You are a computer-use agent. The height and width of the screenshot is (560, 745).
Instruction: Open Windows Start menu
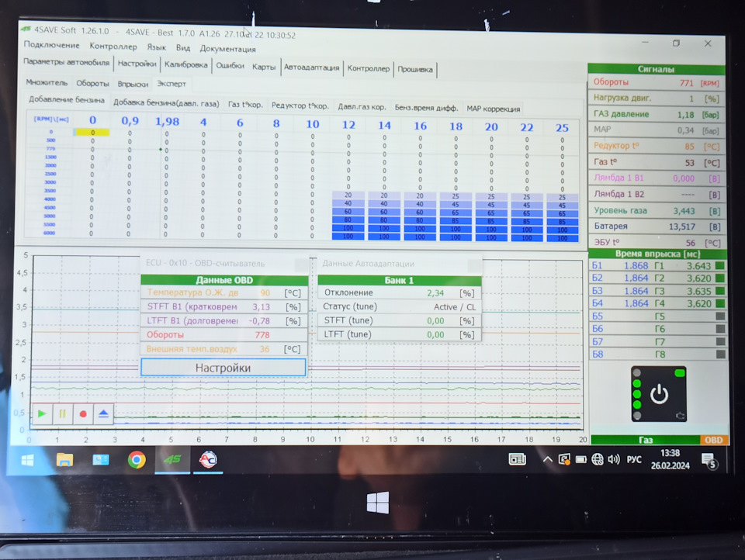click(28, 460)
